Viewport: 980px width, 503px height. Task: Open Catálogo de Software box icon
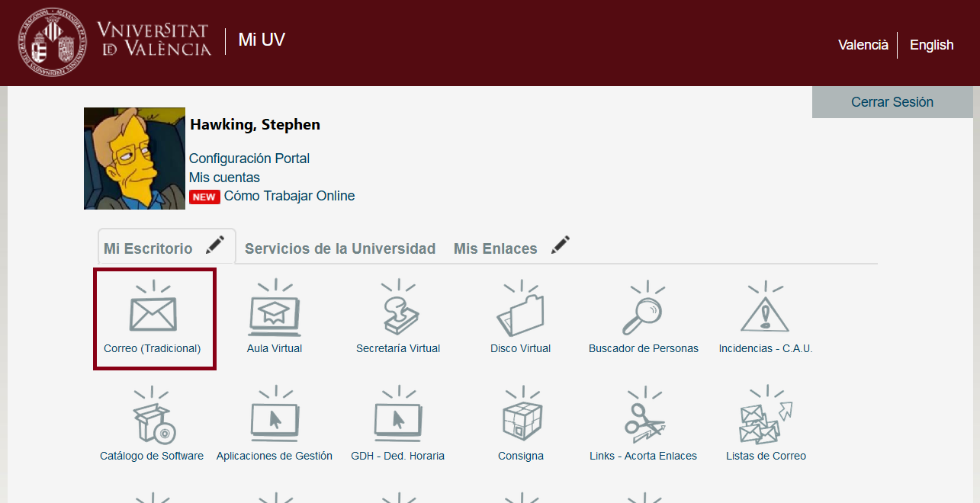[152, 421]
